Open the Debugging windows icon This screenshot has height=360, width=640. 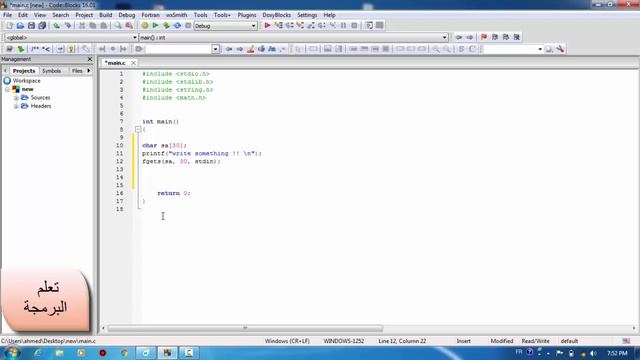click(369, 26)
